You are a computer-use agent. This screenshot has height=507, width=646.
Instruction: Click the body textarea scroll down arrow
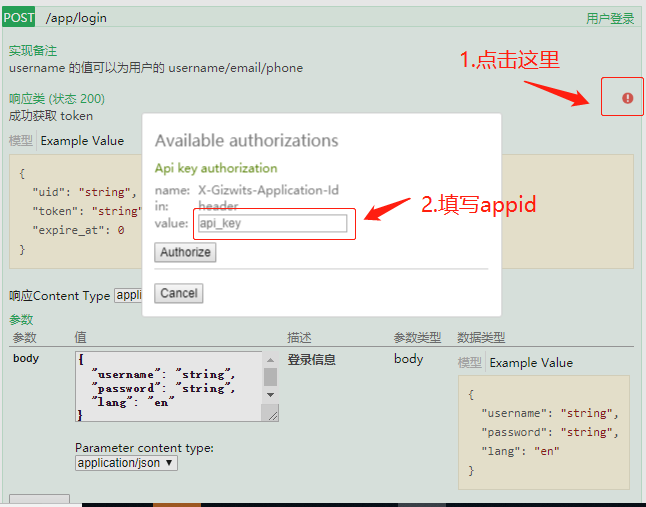pyautogui.click(x=270, y=394)
